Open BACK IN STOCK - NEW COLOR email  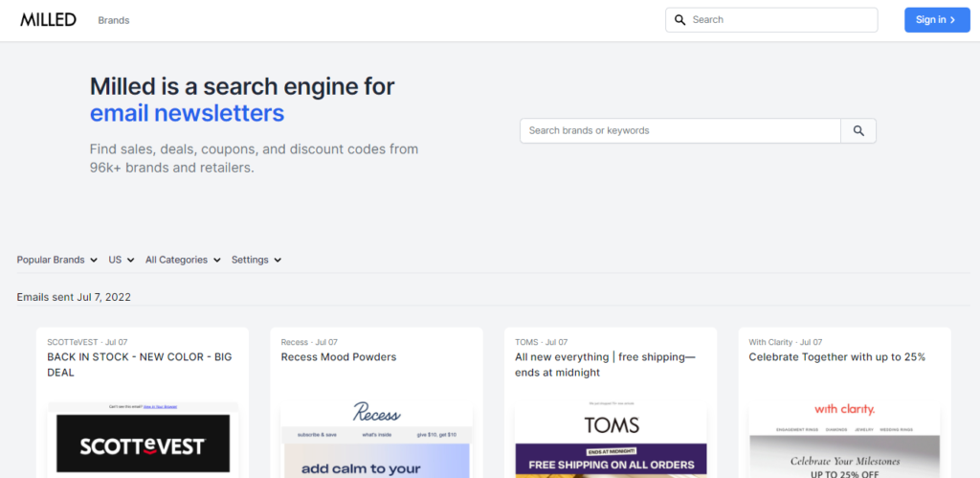(140, 365)
